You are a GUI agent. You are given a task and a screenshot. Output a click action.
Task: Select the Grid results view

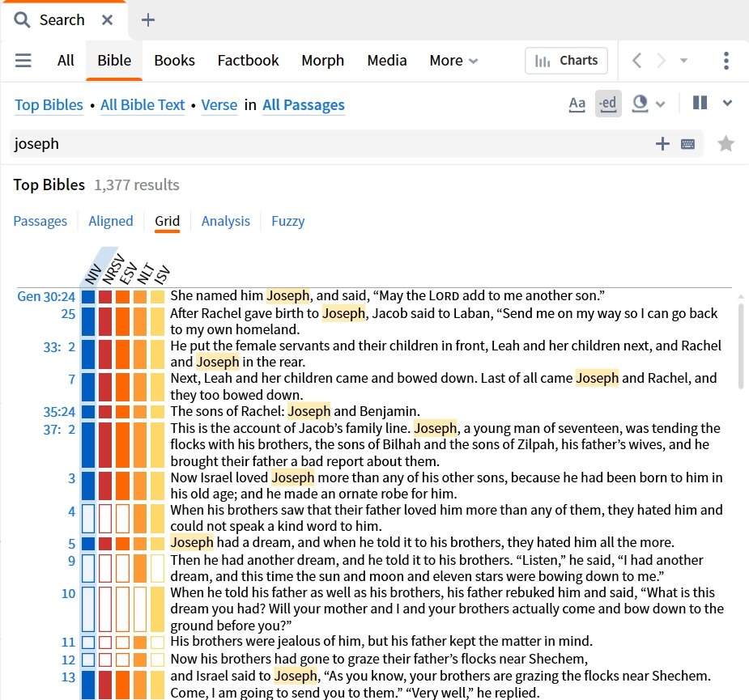(167, 221)
